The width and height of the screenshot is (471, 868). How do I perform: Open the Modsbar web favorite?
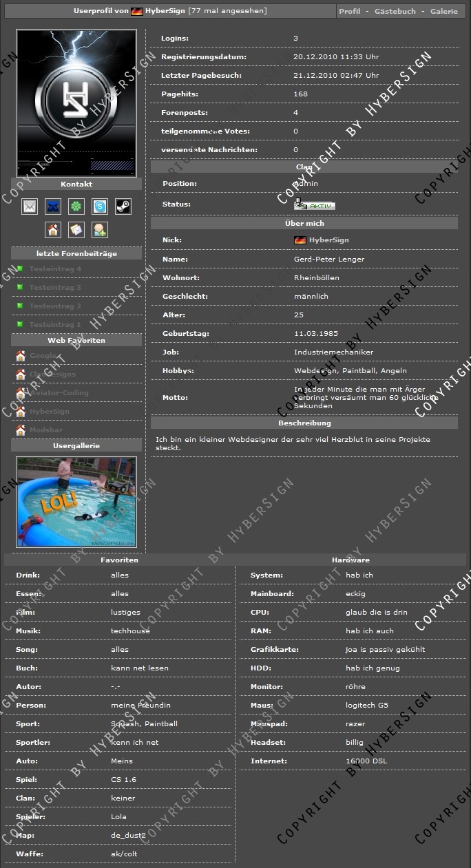coord(46,430)
